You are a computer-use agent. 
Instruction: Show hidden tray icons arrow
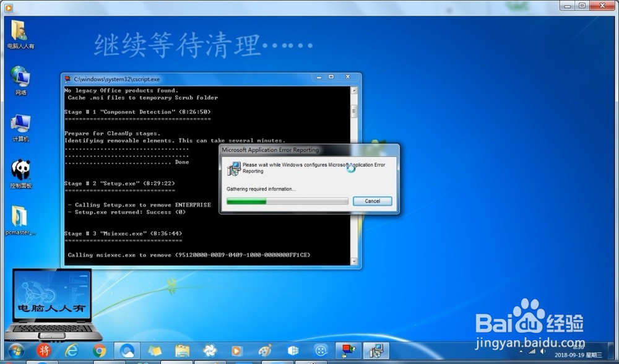coord(521,351)
